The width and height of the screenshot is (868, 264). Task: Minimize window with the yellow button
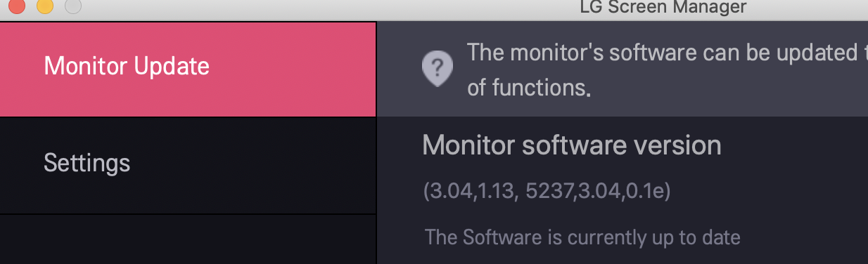point(45,6)
